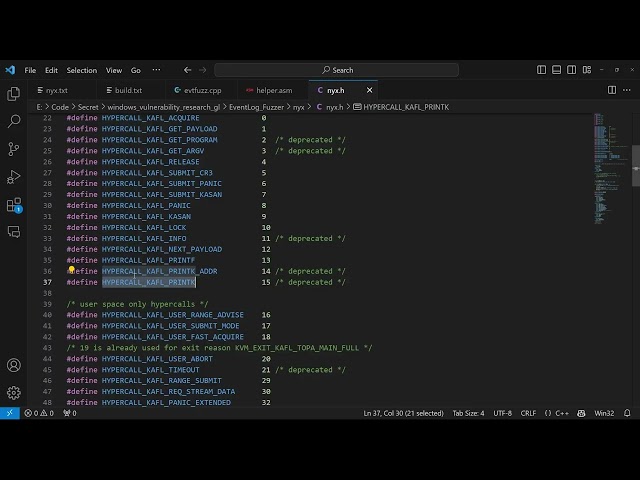640x480 pixels.
Task: Open the Accounts menu icon
Action: click(13, 365)
